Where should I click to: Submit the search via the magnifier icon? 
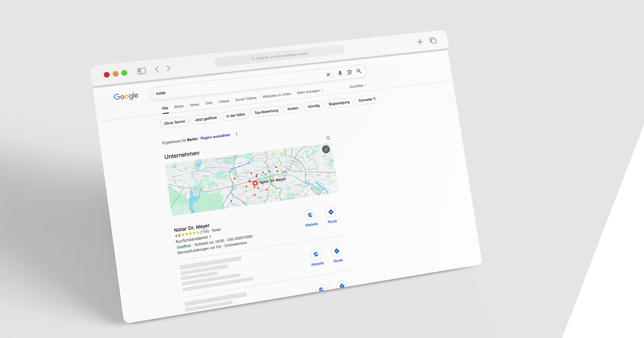(359, 71)
